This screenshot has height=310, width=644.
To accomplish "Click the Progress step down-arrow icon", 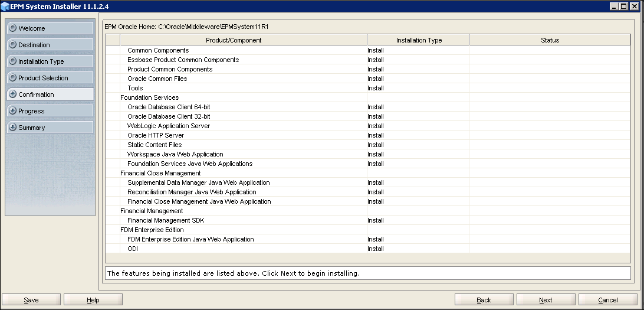I will pyautogui.click(x=13, y=110).
